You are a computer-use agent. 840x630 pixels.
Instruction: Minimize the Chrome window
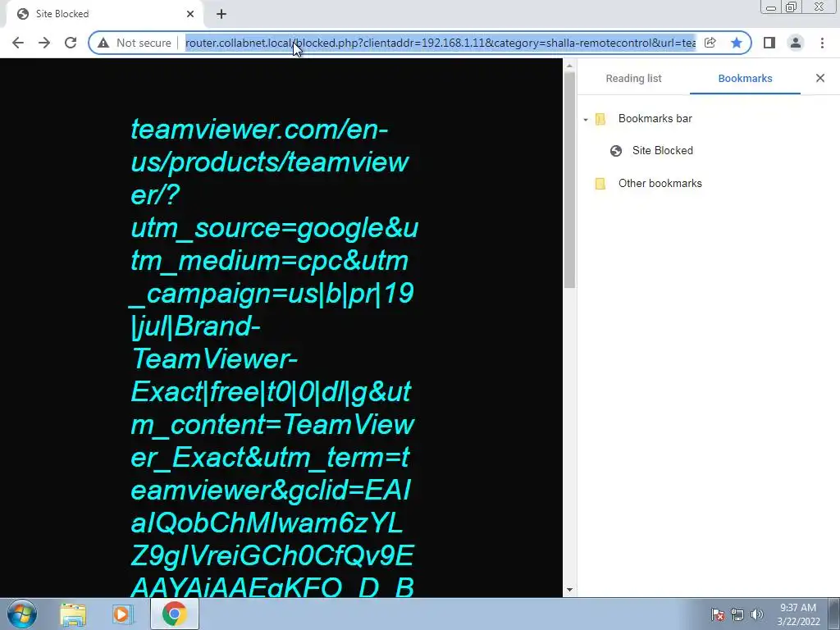click(771, 7)
